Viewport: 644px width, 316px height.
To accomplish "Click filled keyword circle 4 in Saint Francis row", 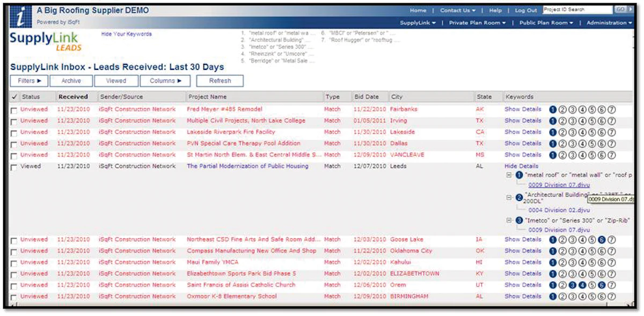I will (x=582, y=285).
